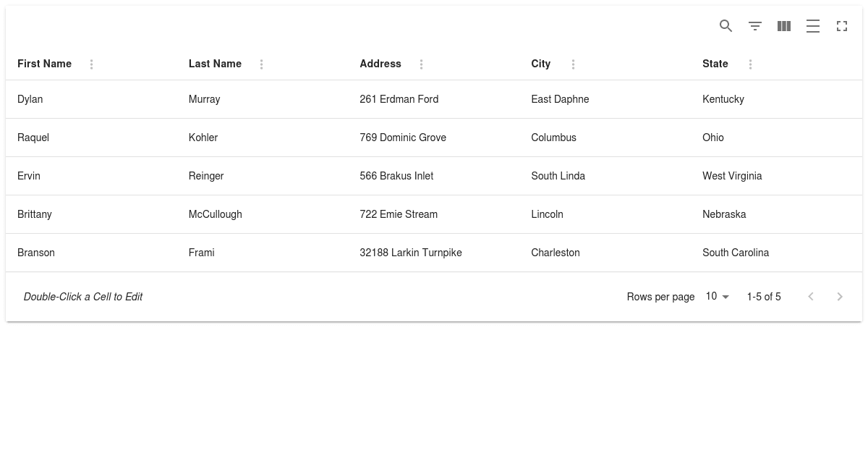Image resolution: width=868 pixels, height=456 pixels.
Task: Toggle the show/hide filters icon
Action: click(755, 26)
